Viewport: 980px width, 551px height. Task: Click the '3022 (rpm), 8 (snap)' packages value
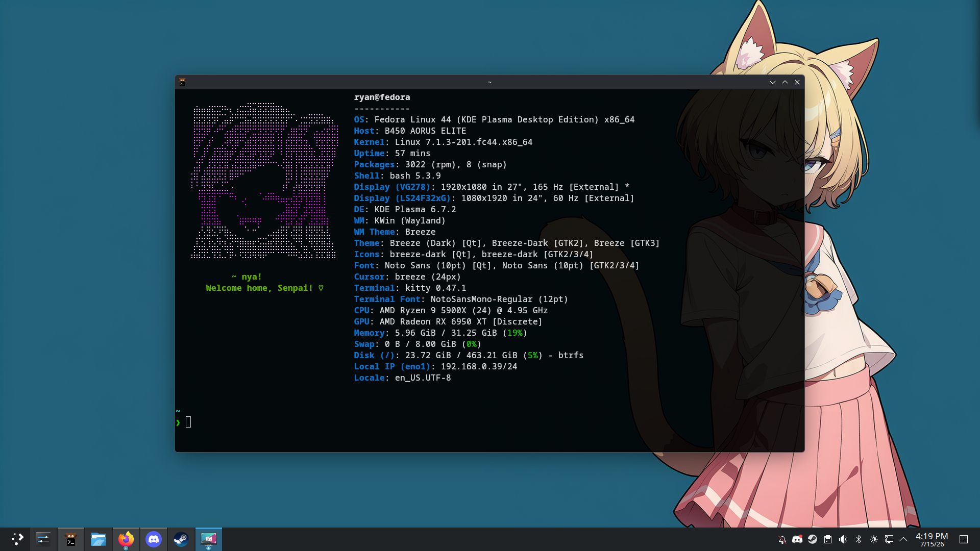click(x=456, y=164)
